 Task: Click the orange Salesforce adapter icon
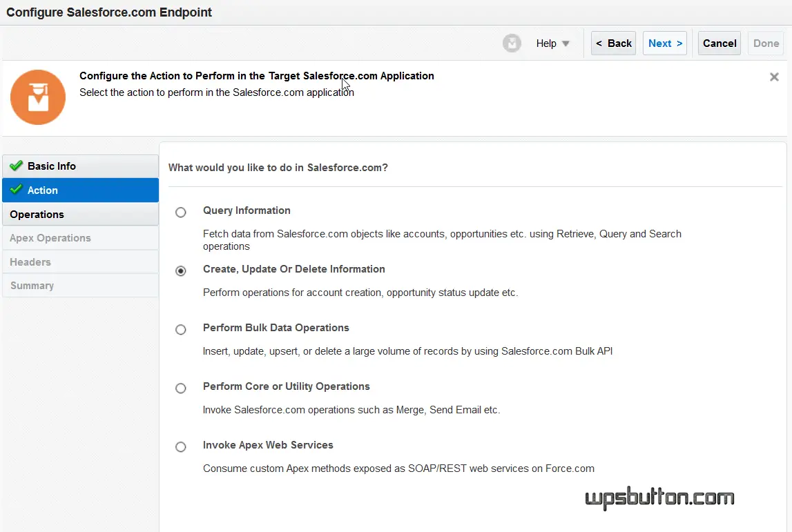click(x=38, y=97)
